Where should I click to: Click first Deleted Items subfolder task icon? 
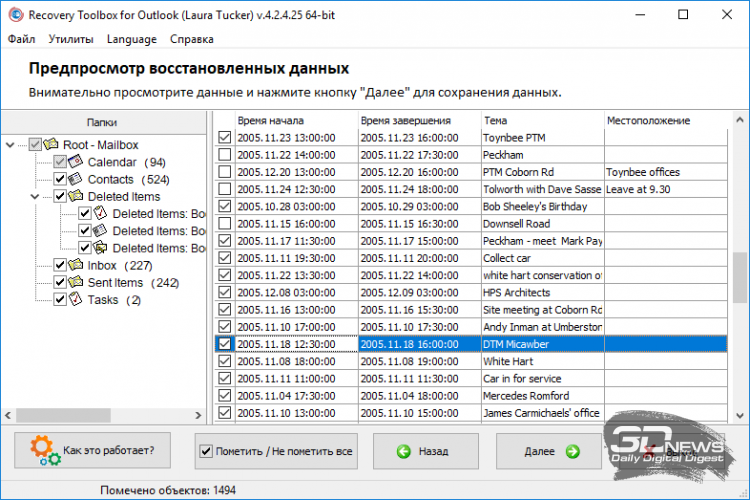click(x=100, y=213)
